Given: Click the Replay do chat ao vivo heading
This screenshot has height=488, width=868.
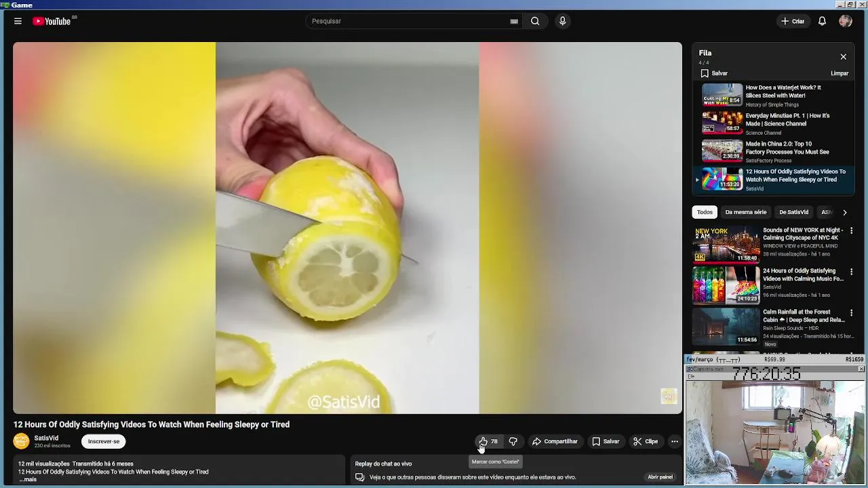Looking at the screenshot, I should point(383,464).
